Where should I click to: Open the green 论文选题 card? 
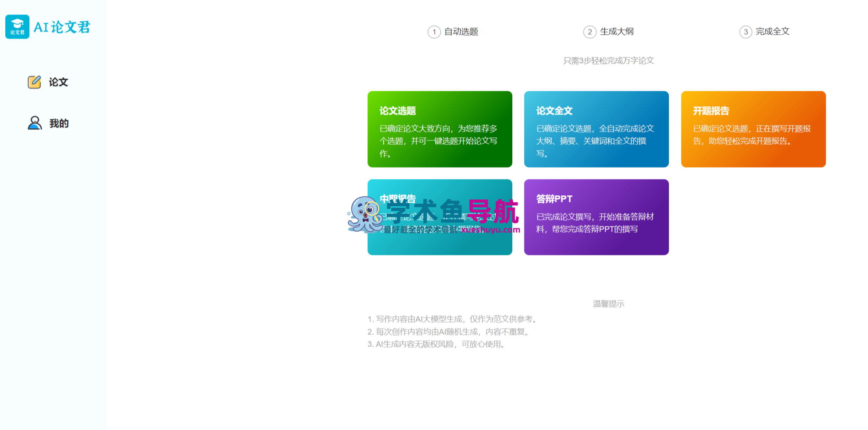click(x=440, y=129)
